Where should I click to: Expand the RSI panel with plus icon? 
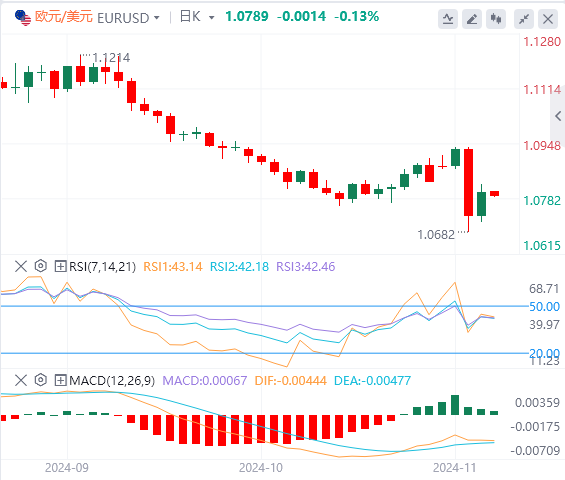coord(60,267)
